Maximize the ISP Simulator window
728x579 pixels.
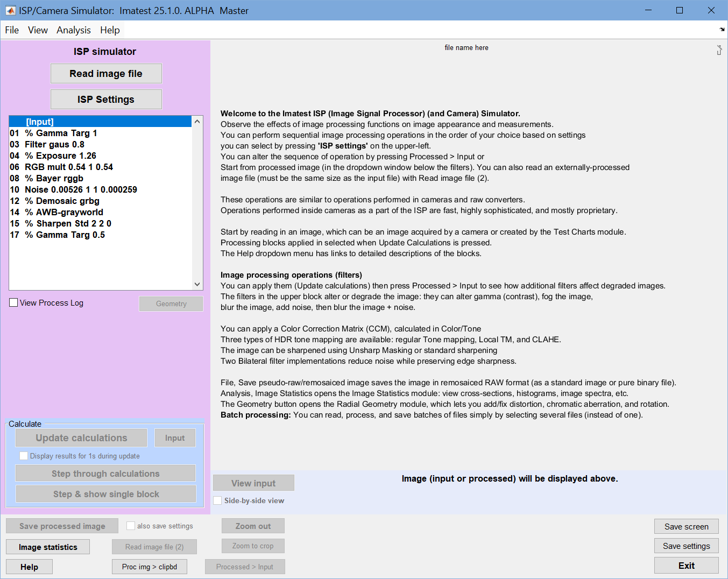680,10
